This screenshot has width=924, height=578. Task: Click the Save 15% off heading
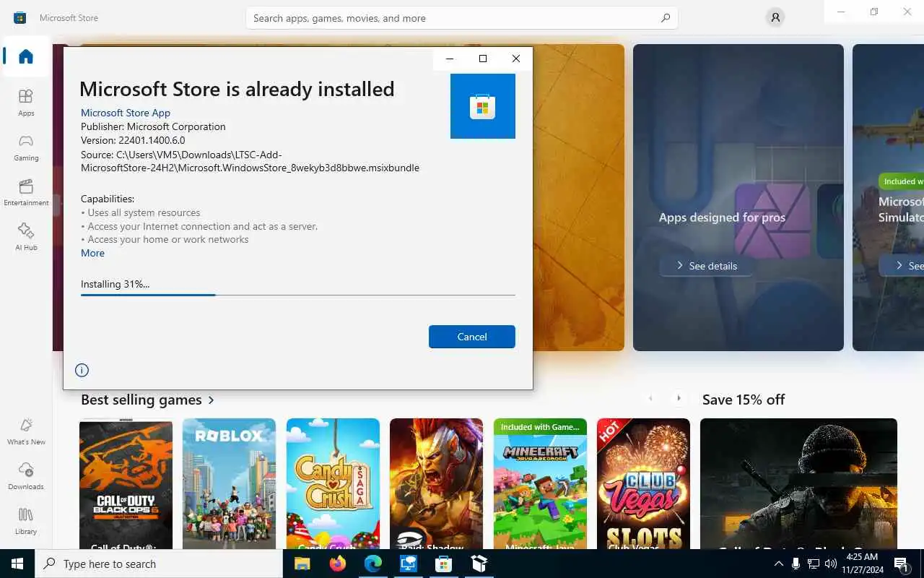pos(744,400)
